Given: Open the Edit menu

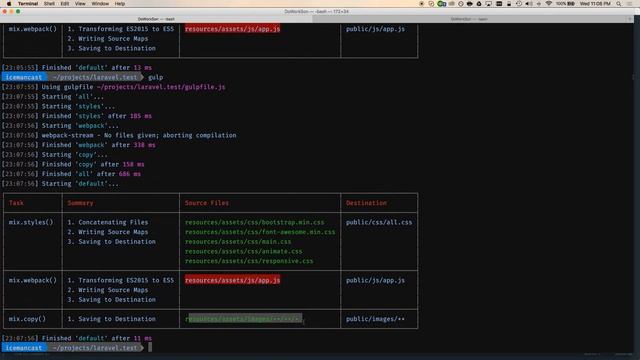Looking at the screenshot, I should [65, 4].
